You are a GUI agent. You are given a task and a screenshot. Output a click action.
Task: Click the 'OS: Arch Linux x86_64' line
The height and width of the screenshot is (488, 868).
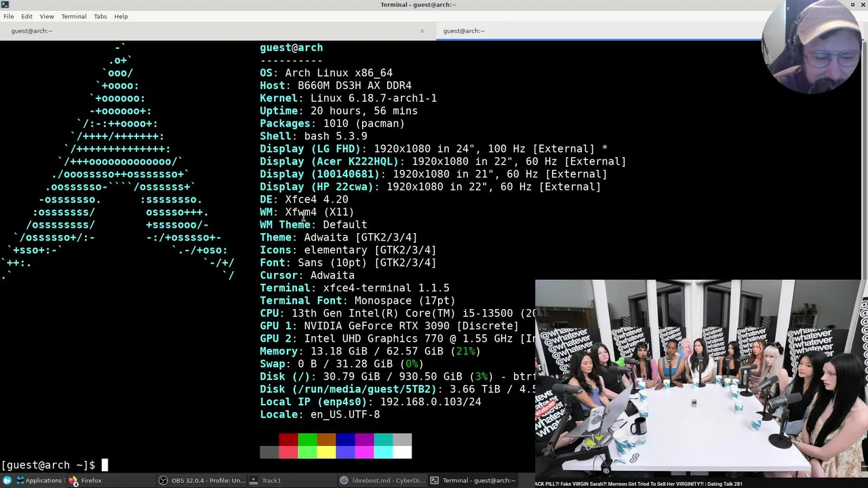326,73
